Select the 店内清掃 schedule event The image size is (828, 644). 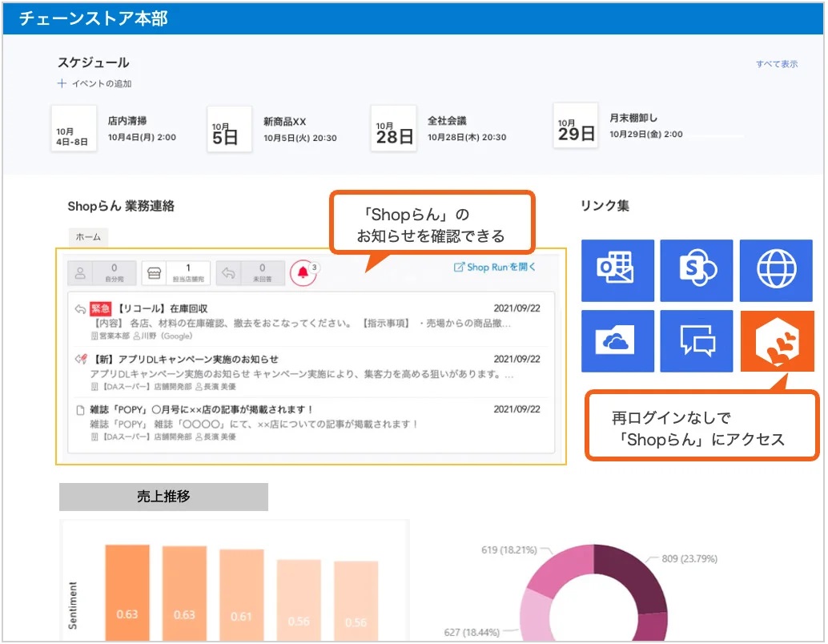pos(127,121)
